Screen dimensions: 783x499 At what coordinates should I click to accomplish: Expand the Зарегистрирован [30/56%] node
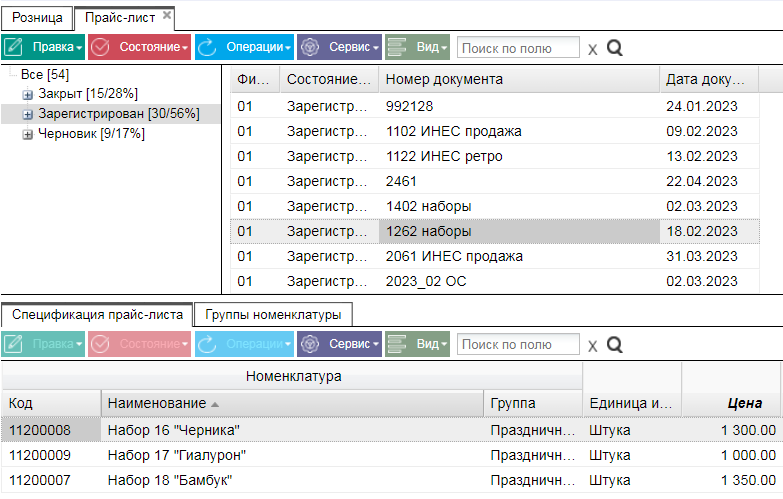coord(28,114)
